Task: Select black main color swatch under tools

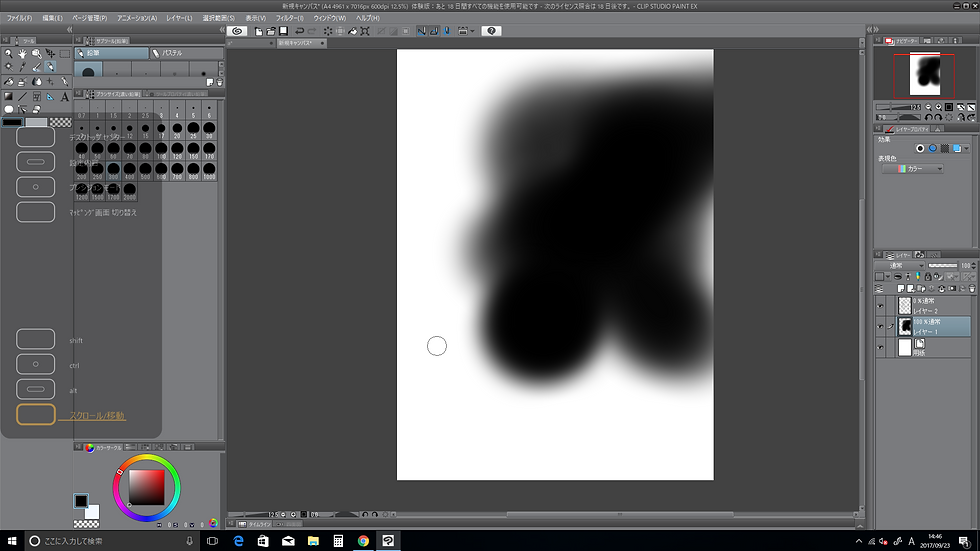Action: (x=12, y=122)
